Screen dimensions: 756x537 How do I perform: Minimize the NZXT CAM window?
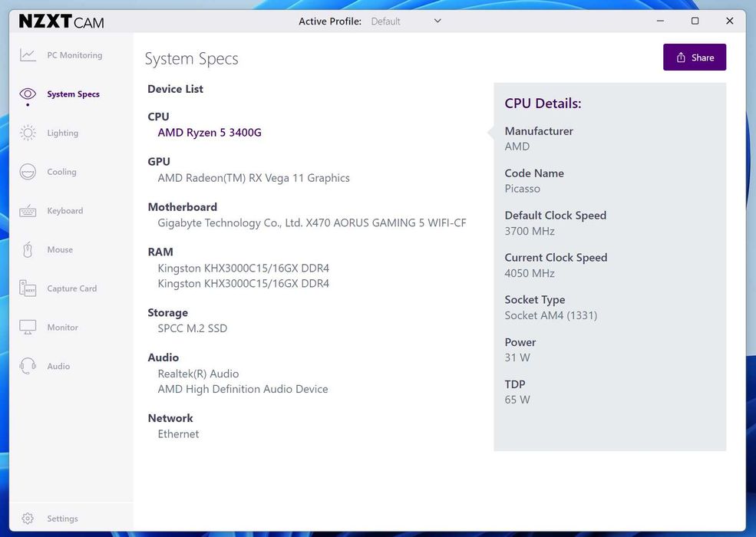[660, 21]
